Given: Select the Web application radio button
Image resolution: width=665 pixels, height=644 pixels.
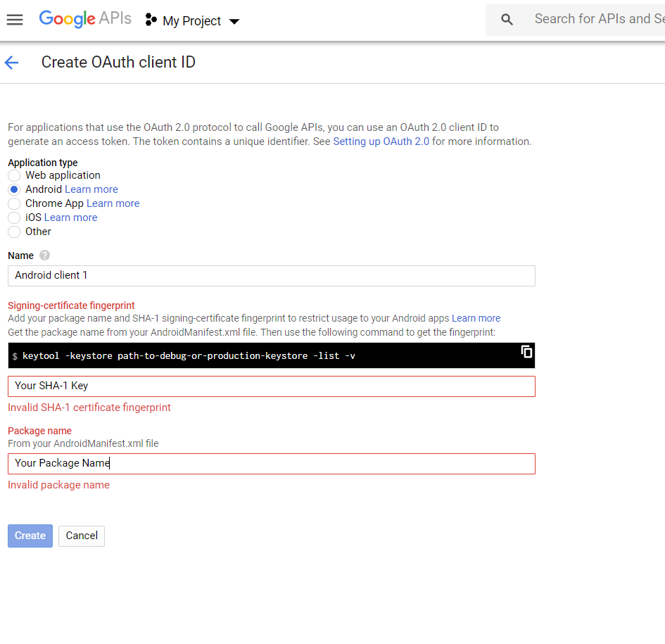Looking at the screenshot, I should tap(14, 175).
